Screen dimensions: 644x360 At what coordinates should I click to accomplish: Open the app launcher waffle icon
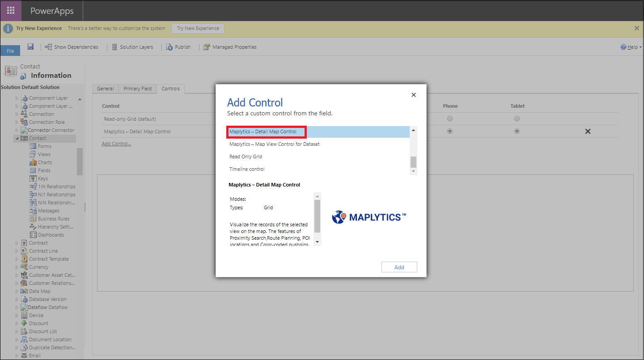pyautogui.click(x=11, y=11)
